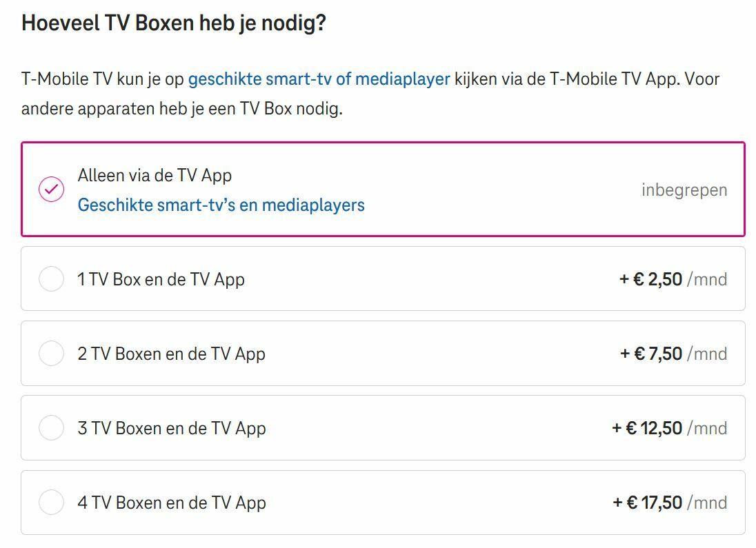
Task: Click the 'inbegrepen' text in the selected option
Action: point(684,190)
